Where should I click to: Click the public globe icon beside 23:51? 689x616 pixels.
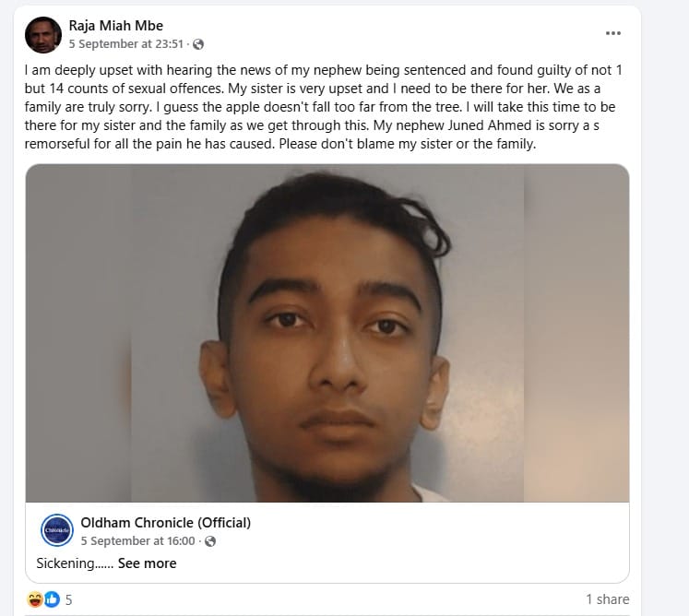198,44
